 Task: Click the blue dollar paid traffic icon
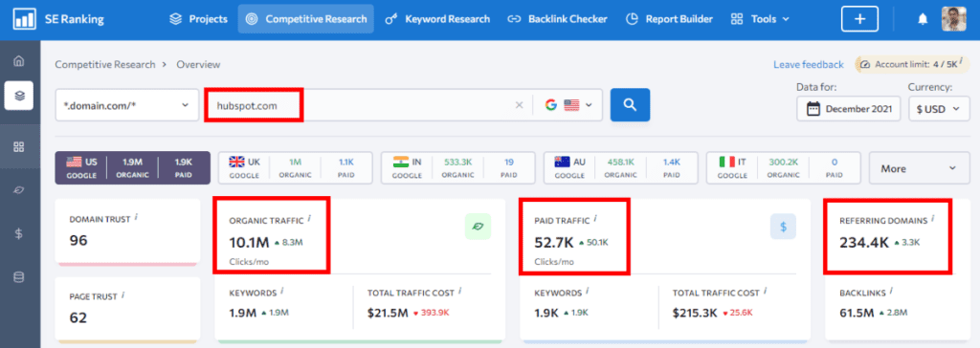tap(783, 227)
